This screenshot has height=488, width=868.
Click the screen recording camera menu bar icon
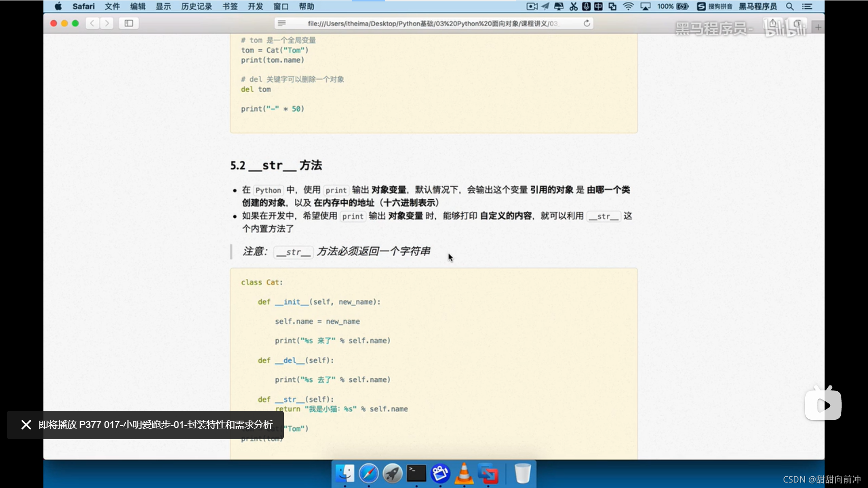click(x=532, y=6)
